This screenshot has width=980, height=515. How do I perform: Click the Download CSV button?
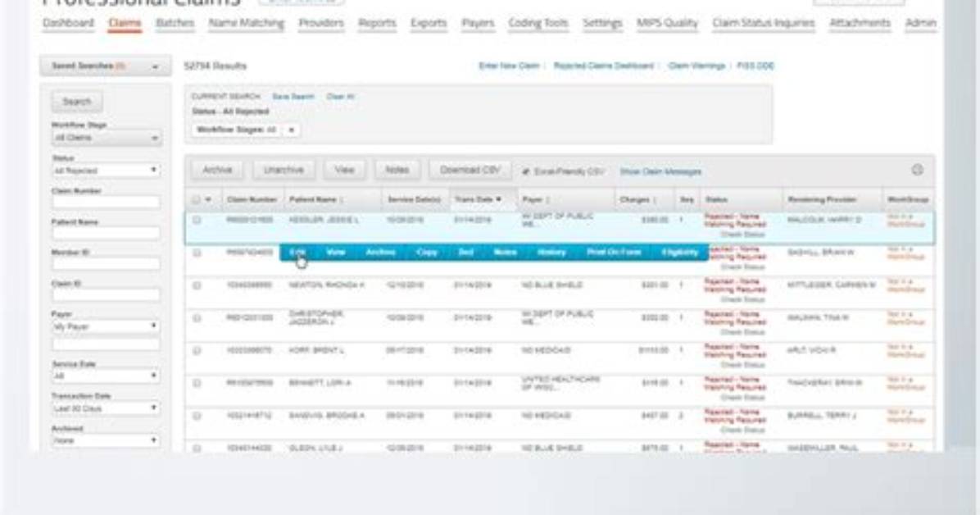coord(470,170)
